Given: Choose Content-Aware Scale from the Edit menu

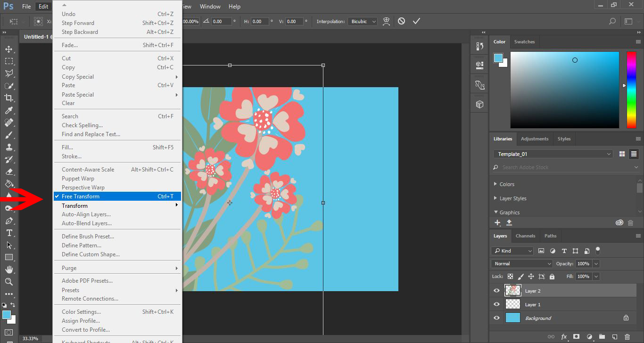Looking at the screenshot, I should click(88, 170).
